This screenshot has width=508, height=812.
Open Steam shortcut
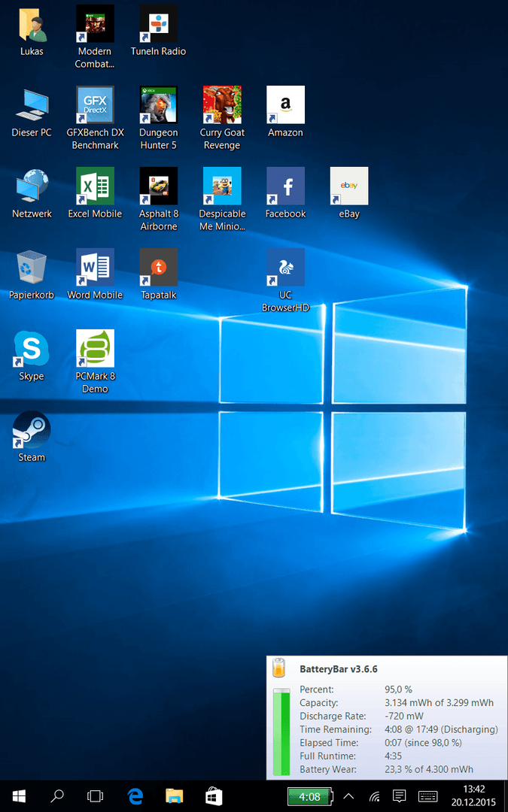coord(32,436)
